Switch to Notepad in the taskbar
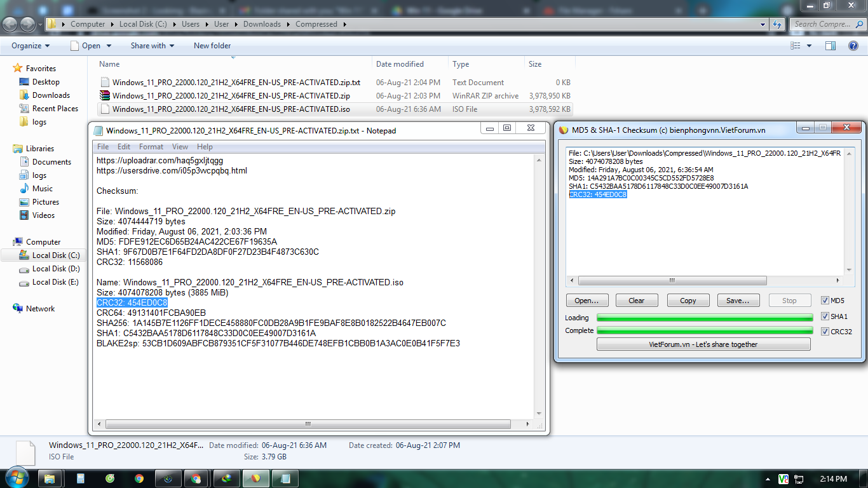Image resolution: width=868 pixels, height=488 pixels. 286,478
